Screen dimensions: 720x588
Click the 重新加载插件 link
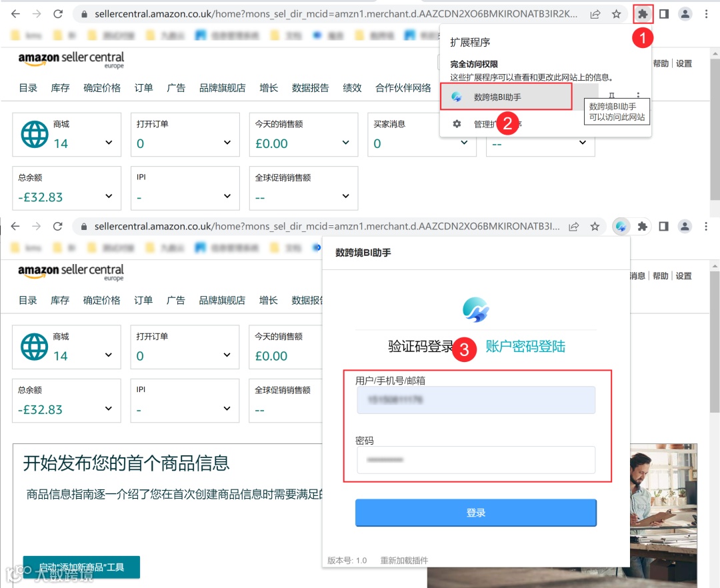(406, 561)
